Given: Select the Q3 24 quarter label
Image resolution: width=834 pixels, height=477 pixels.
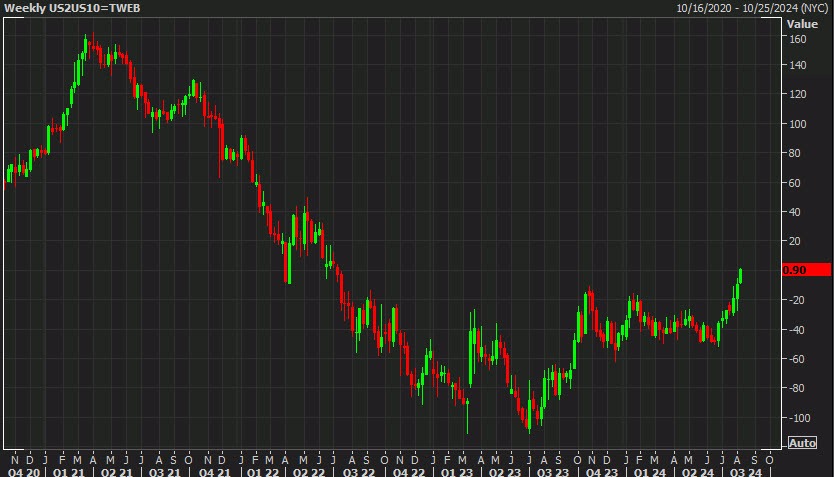Looking at the screenshot, I should (x=746, y=472).
